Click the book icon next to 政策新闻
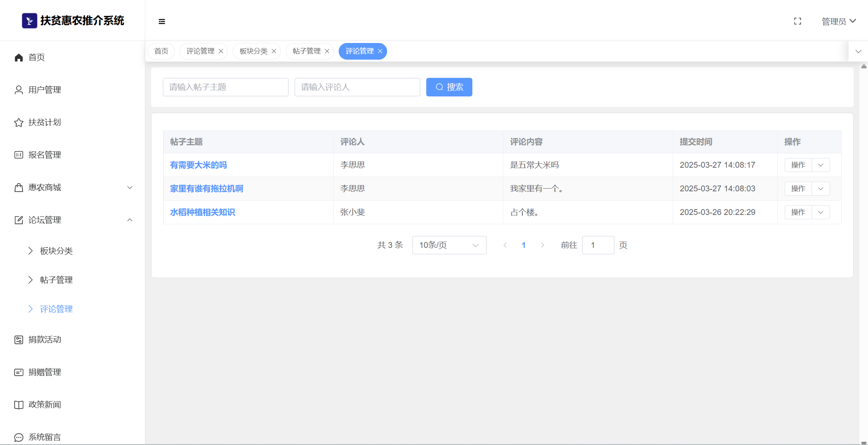 coord(19,405)
